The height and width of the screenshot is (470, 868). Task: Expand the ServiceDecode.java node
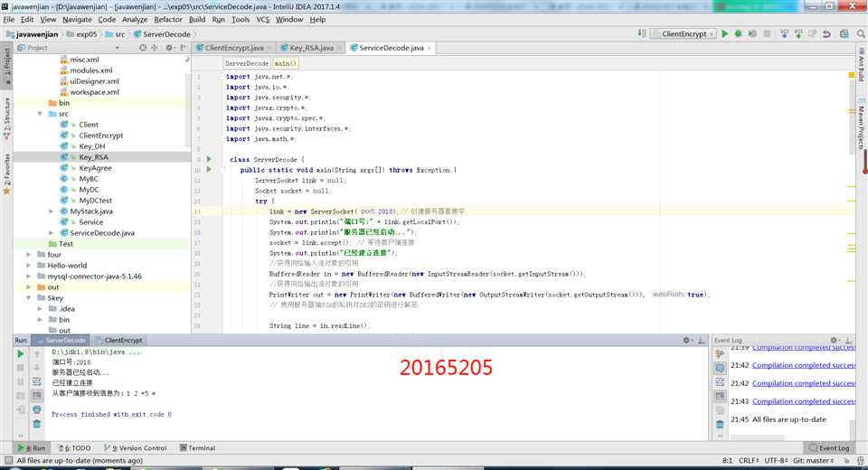[x=51, y=233]
